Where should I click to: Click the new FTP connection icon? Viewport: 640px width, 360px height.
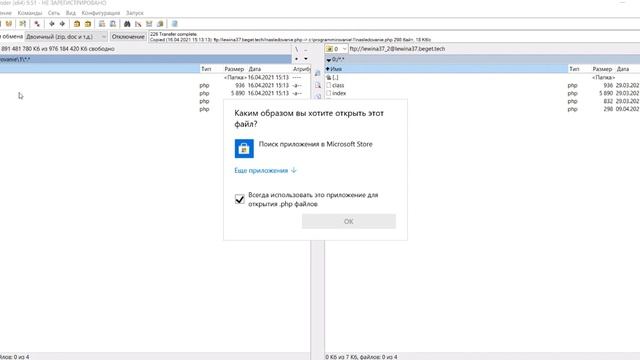pyautogui.click(x=113, y=24)
